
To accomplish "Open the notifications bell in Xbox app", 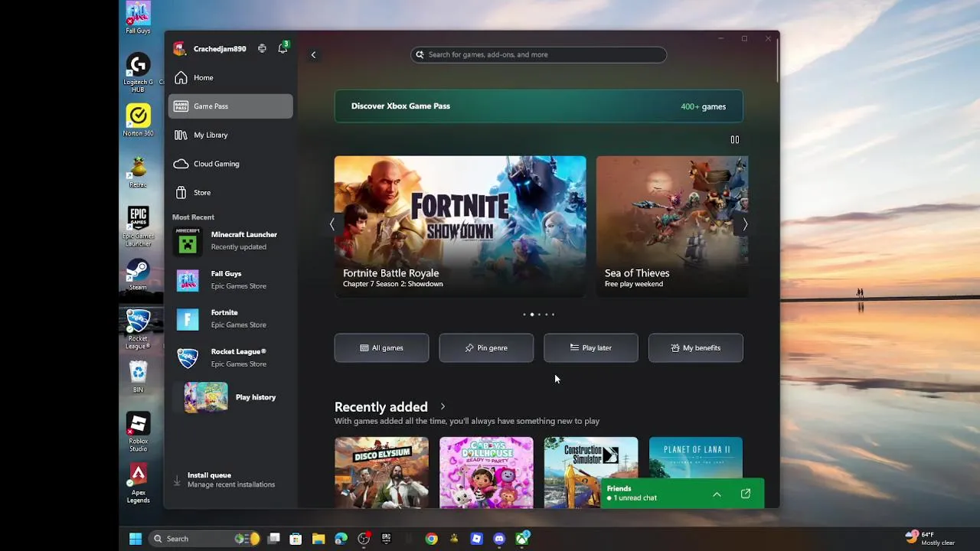I will [x=283, y=48].
